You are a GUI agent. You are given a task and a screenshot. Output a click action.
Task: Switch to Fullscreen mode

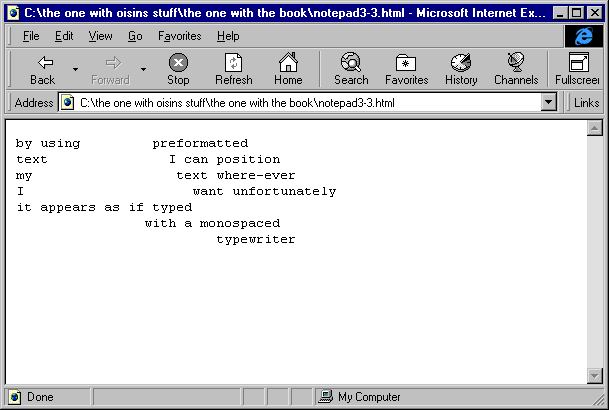pyautogui.click(x=577, y=69)
